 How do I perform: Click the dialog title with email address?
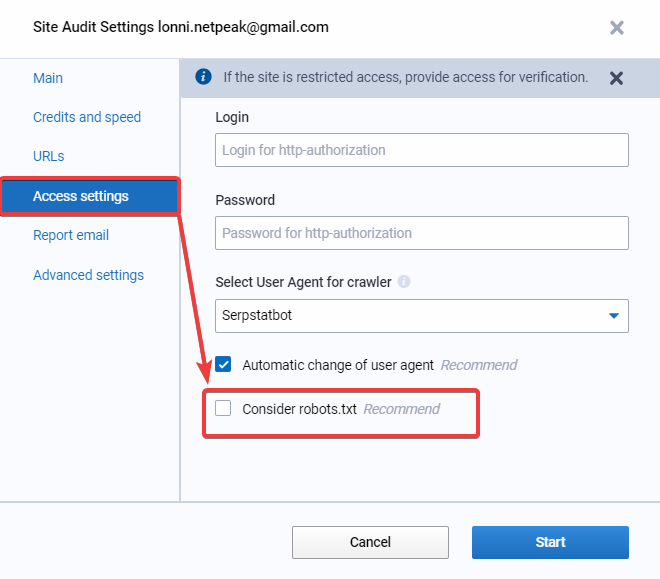coord(181,27)
